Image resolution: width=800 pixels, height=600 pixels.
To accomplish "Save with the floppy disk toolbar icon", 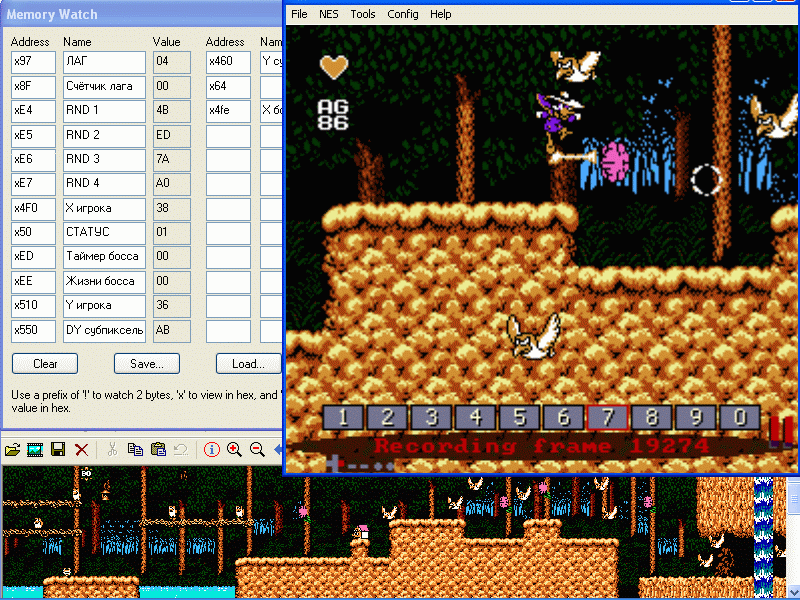I will (x=58, y=449).
